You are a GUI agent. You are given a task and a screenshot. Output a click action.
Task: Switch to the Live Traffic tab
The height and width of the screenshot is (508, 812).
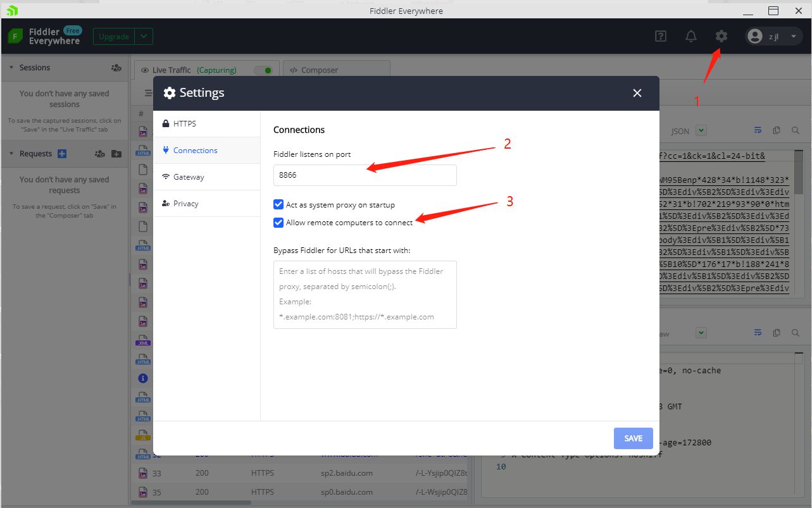click(x=206, y=70)
